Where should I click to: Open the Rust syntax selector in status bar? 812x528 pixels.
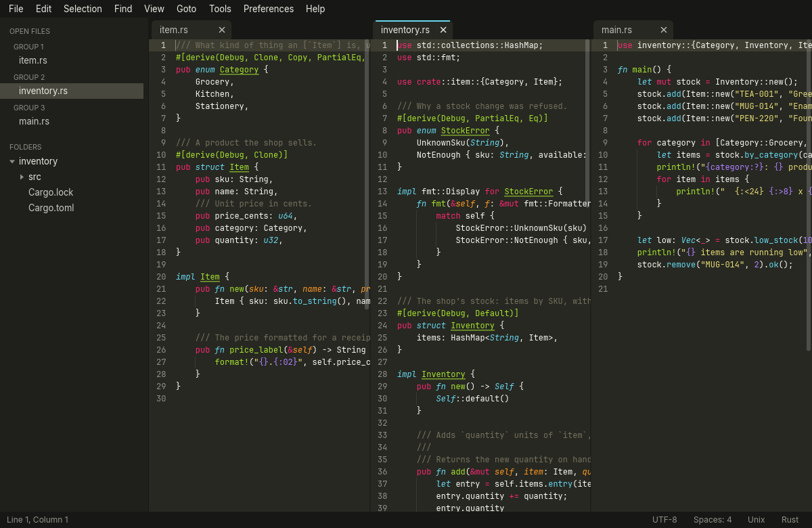pos(790,520)
